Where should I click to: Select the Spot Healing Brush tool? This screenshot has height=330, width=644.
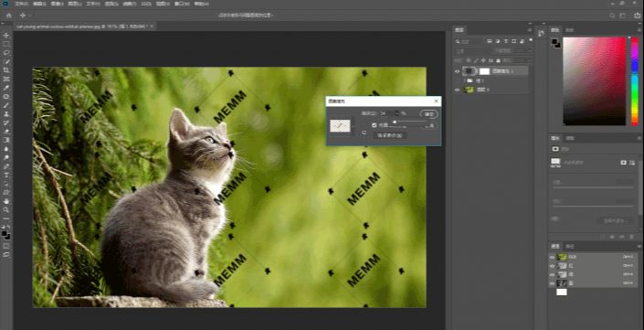click(x=6, y=97)
